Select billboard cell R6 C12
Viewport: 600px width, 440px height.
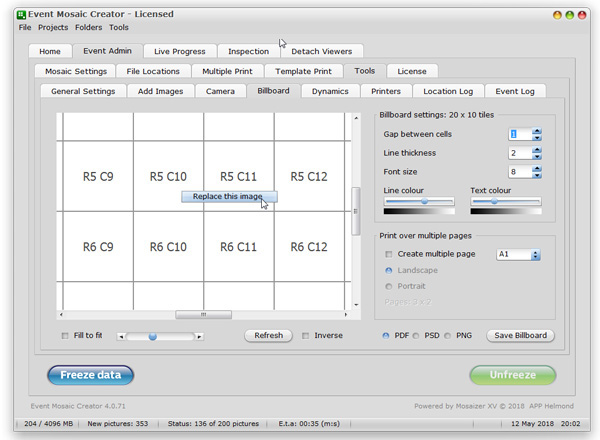click(x=309, y=247)
